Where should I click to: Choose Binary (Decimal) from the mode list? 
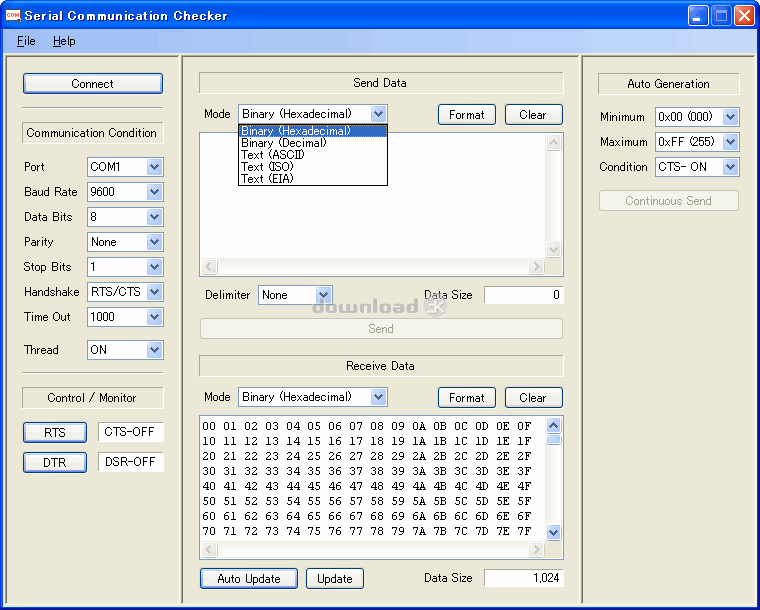[313, 143]
